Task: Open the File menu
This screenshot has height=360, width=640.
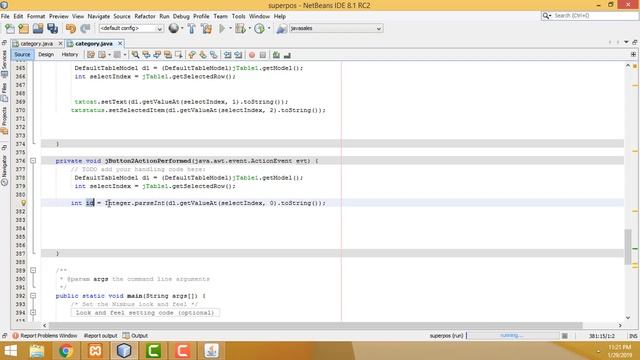Action: [5, 16]
